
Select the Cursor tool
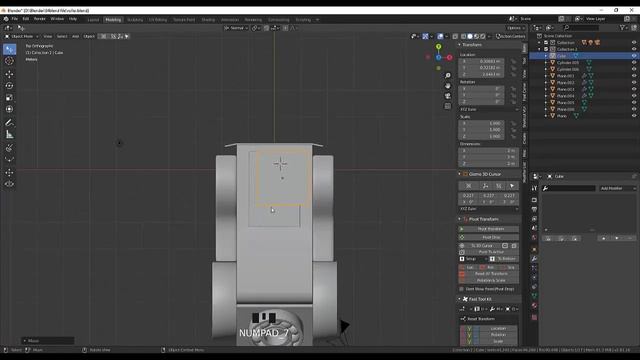pyautogui.click(x=9, y=61)
